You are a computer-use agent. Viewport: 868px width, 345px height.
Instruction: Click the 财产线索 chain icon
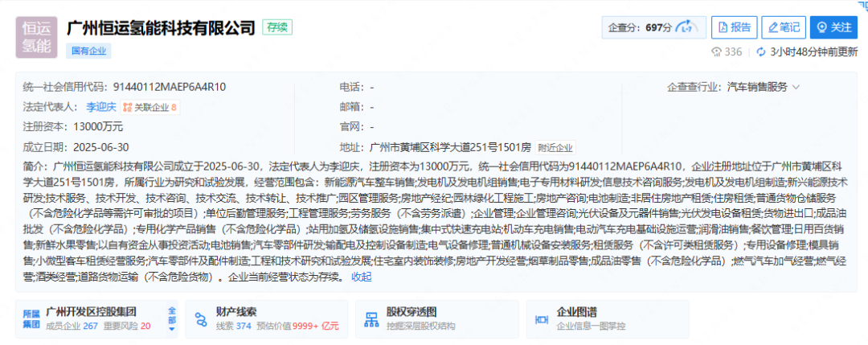tap(200, 319)
